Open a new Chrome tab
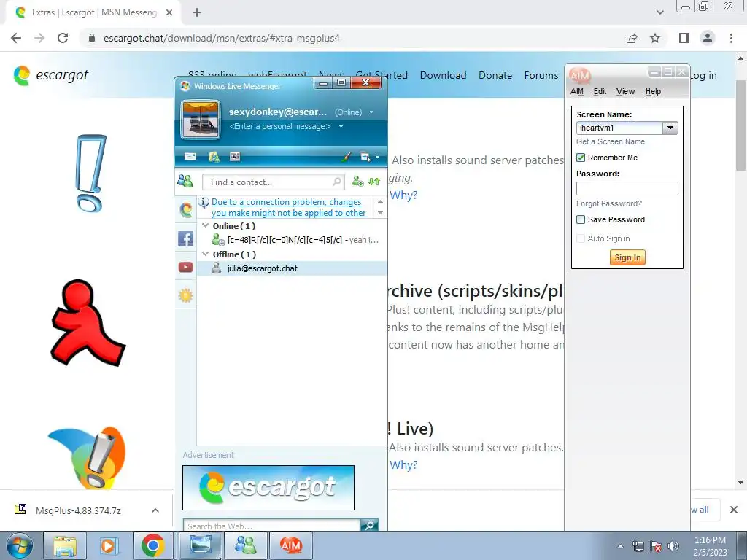Viewport: 747px width, 560px height. coord(197,12)
